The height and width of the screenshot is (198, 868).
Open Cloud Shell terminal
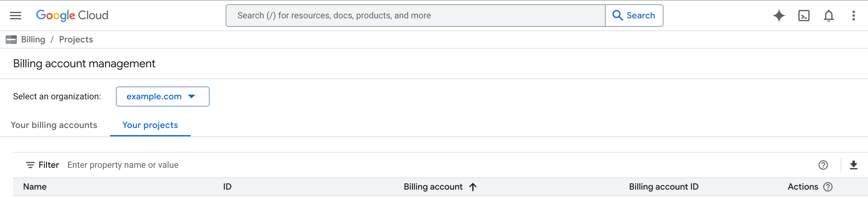[x=804, y=15]
